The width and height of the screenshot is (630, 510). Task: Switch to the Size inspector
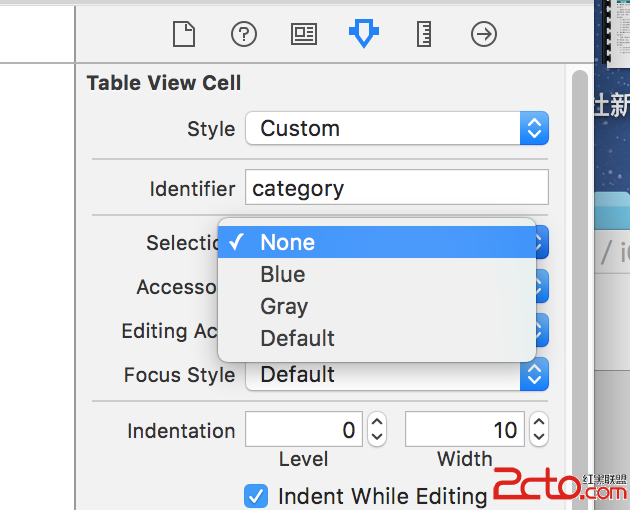(424, 35)
